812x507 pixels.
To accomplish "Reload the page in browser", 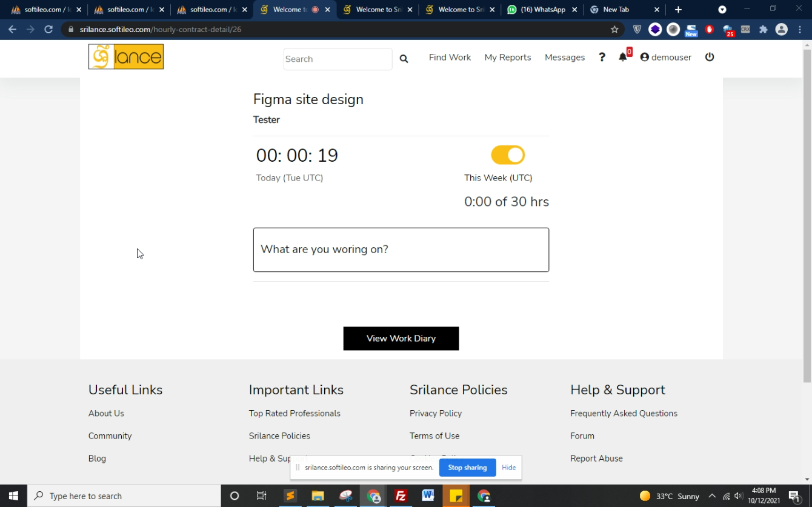I will click(x=48, y=29).
